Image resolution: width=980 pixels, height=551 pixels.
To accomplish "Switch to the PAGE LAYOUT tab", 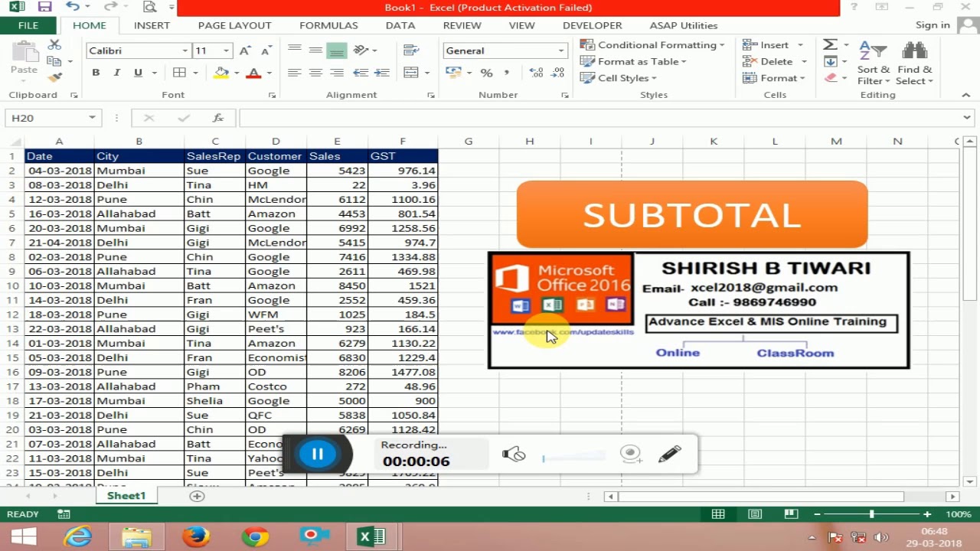I will pos(234,25).
